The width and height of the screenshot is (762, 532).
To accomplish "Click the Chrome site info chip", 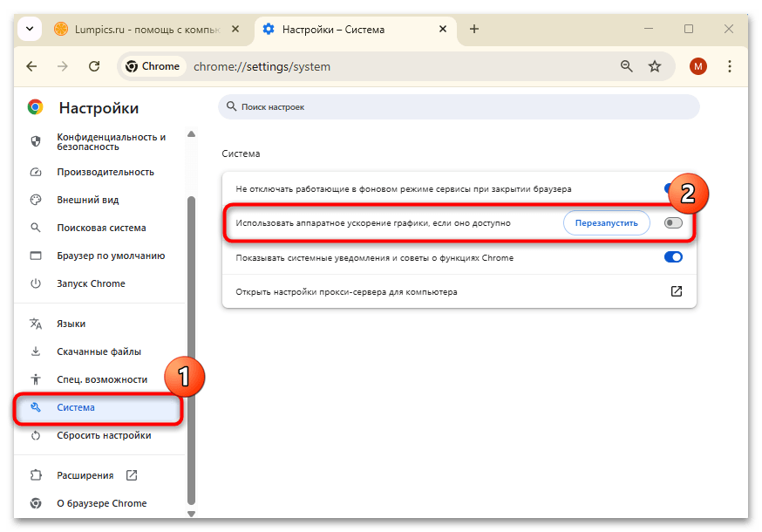I will click(x=153, y=66).
